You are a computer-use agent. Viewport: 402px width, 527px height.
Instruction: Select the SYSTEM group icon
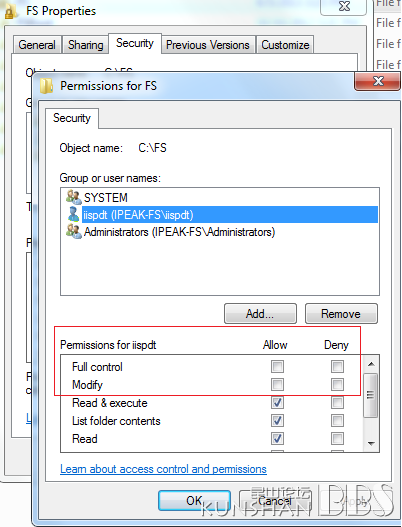(x=74, y=197)
